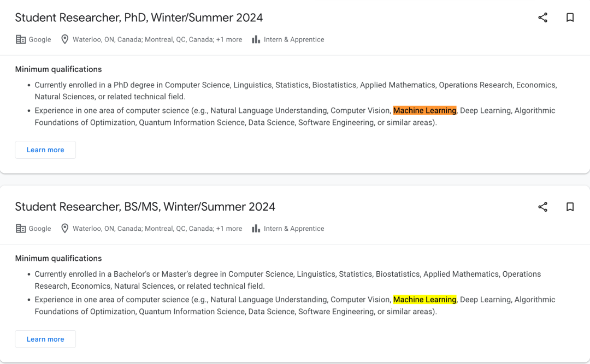Click the experience level icon in BS/MS listing
The image size is (590, 364).
[x=256, y=229]
